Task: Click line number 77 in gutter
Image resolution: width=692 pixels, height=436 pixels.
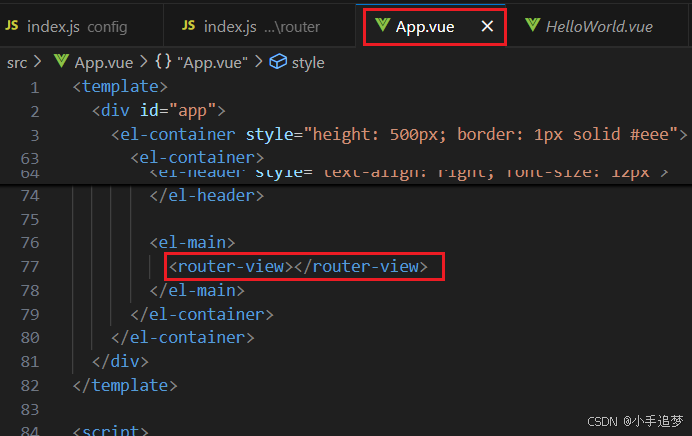Action: tap(30, 267)
